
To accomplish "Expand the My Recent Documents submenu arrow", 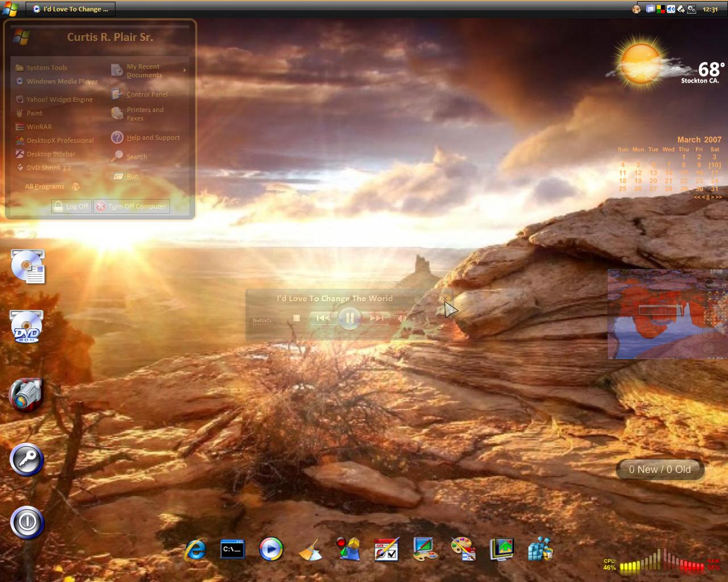I will [x=185, y=70].
